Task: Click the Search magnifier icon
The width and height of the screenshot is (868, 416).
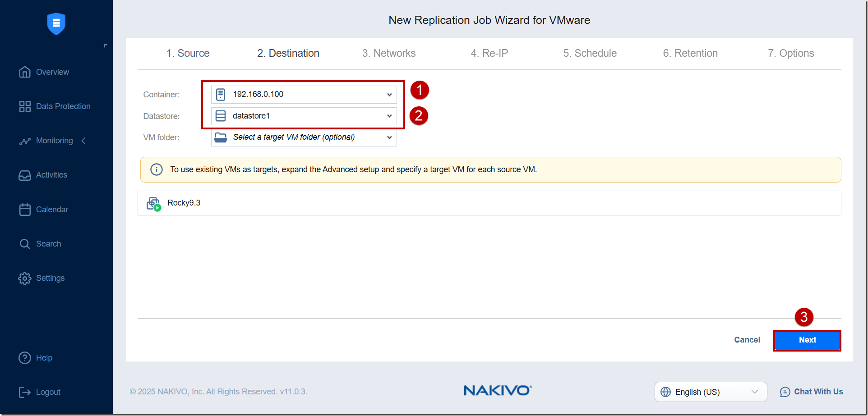Action: click(25, 244)
